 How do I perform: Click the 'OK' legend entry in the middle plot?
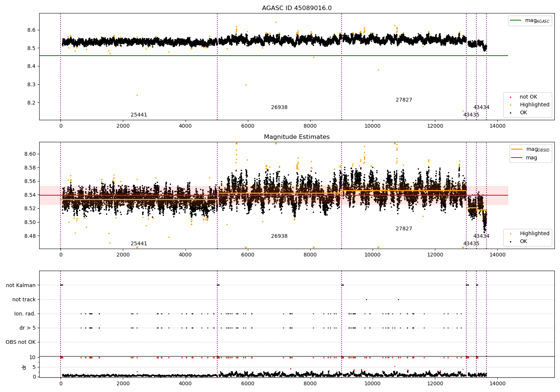coord(519,242)
